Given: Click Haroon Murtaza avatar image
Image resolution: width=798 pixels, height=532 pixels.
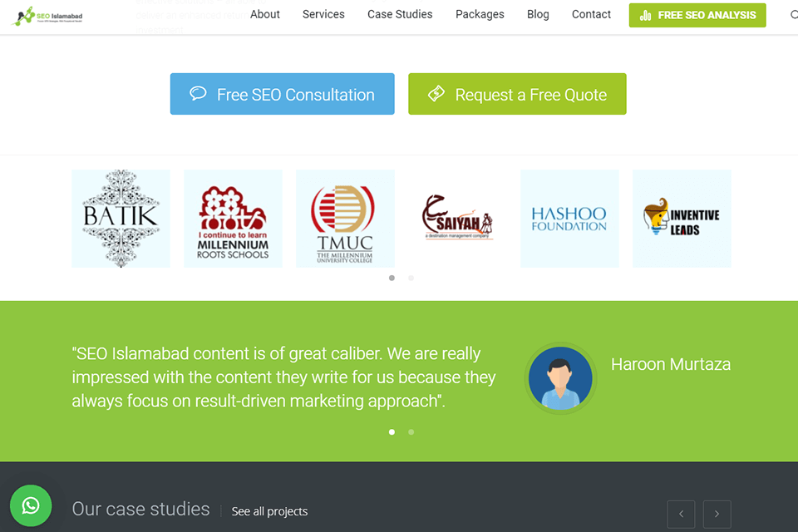Looking at the screenshot, I should [560, 378].
